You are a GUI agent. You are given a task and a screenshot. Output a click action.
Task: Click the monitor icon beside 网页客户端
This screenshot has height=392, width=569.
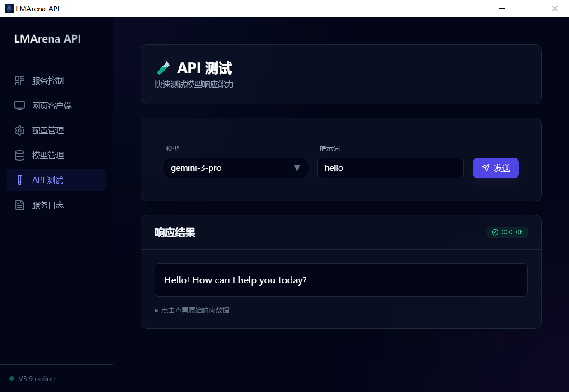[x=19, y=106]
